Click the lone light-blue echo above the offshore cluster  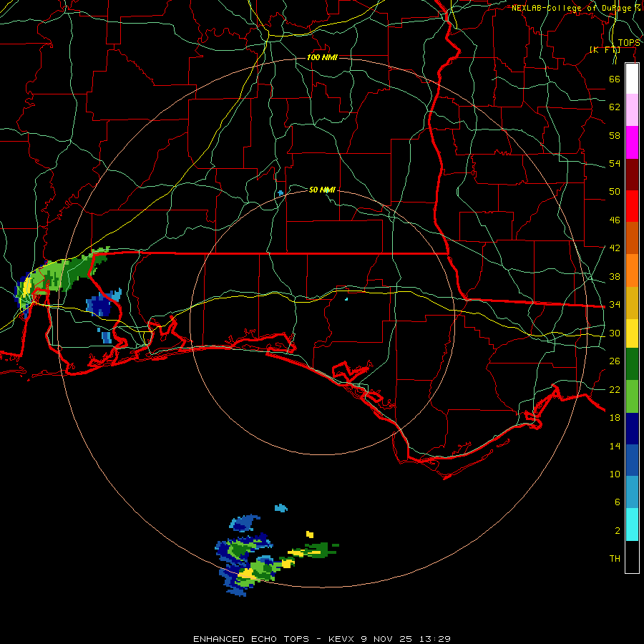[x=281, y=508]
